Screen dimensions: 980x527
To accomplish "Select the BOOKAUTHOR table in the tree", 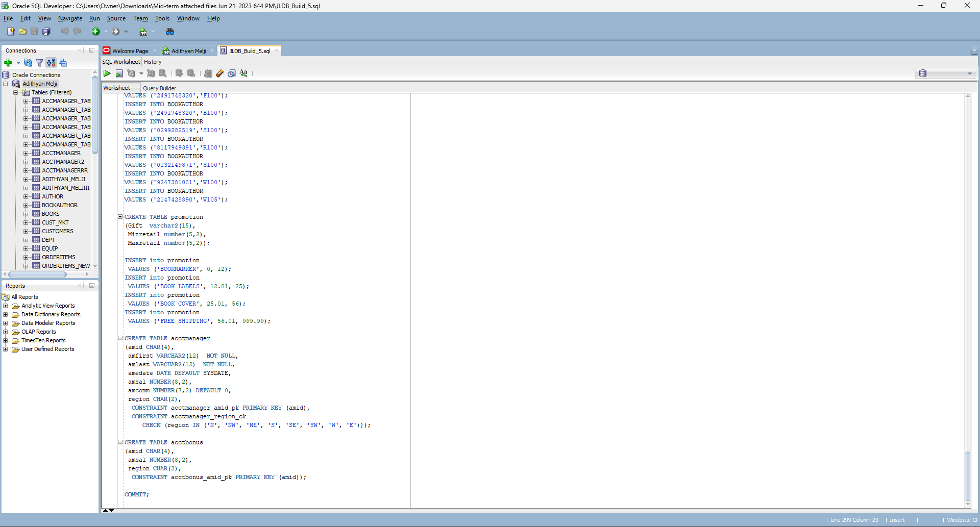I will point(60,205).
